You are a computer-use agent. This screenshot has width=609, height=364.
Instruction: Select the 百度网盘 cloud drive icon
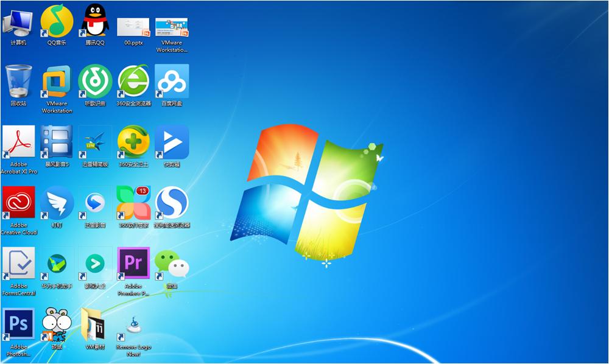click(172, 81)
